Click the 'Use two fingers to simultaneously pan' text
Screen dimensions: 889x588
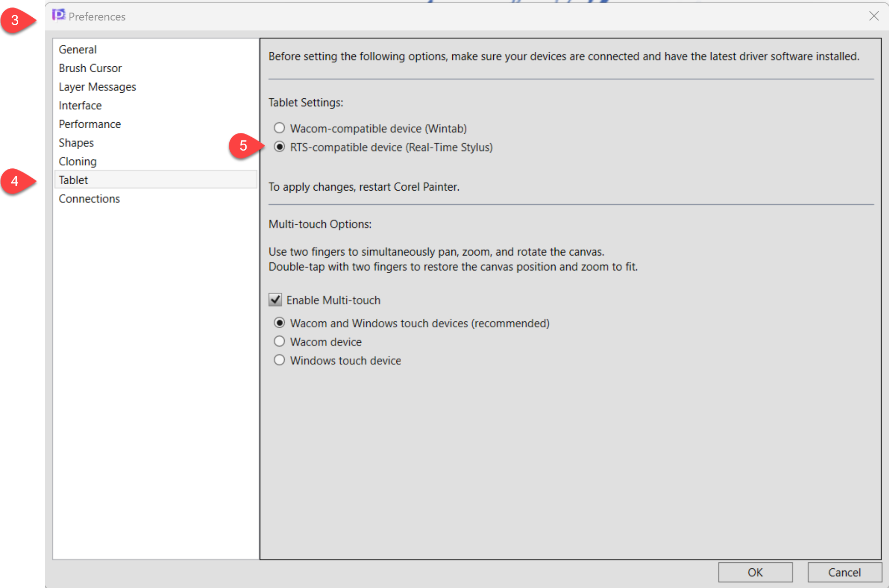point(436,252)
